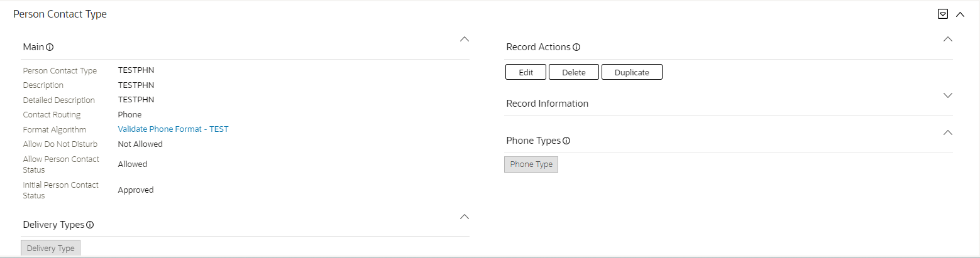Open the Person Contact Type zone menu icon
980x258 pixels.
click(942, 14)
